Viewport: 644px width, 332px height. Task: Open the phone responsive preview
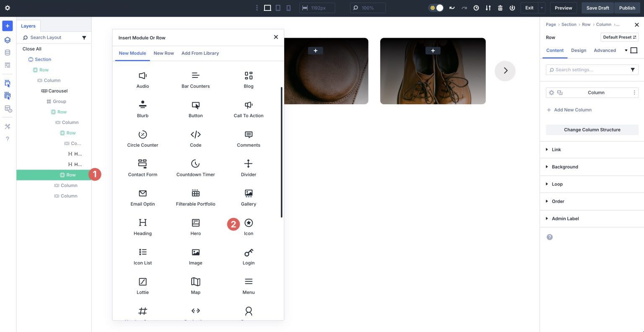coord(289,8)
